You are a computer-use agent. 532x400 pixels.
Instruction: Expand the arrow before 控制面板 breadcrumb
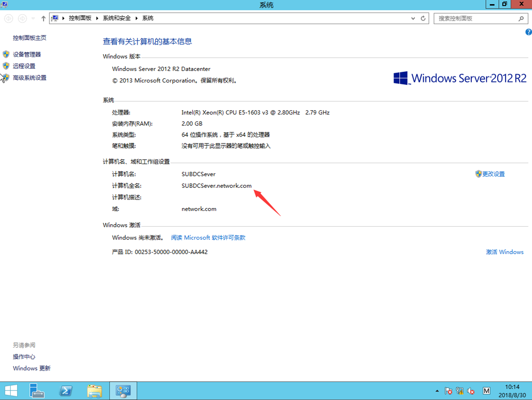pyautogui.click(x=63, y=18)
